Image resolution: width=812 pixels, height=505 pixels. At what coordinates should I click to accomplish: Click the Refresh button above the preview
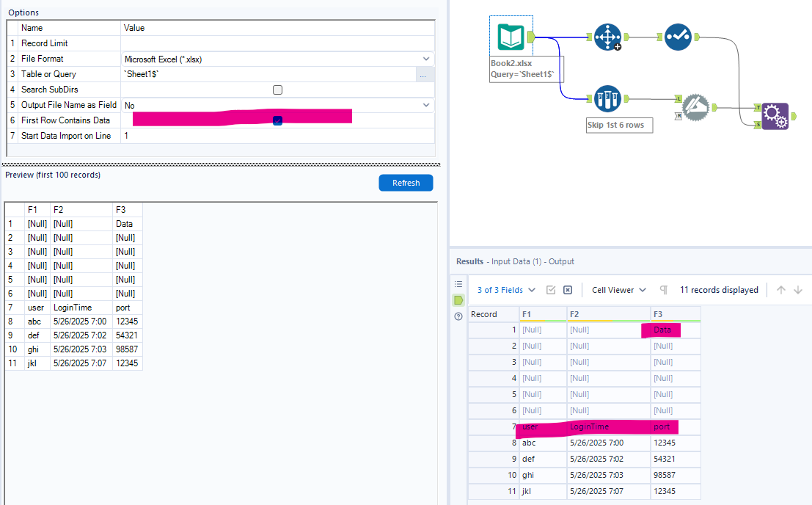point(406,182)
